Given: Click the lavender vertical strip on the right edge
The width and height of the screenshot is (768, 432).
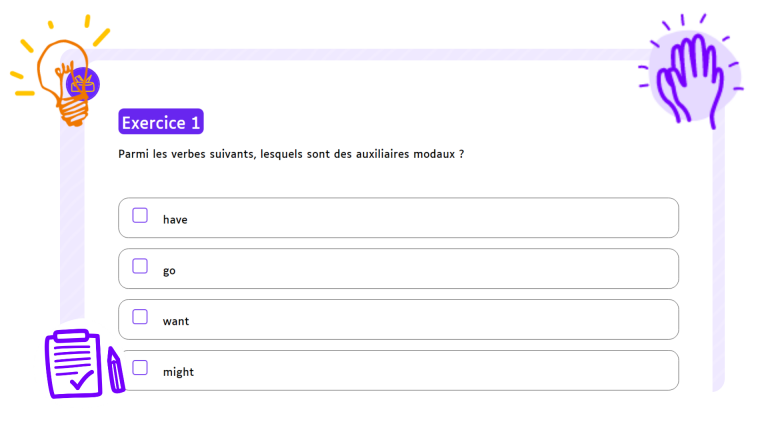Looking at the screenshot, I should pyautogui.click(x=717, y=260).
